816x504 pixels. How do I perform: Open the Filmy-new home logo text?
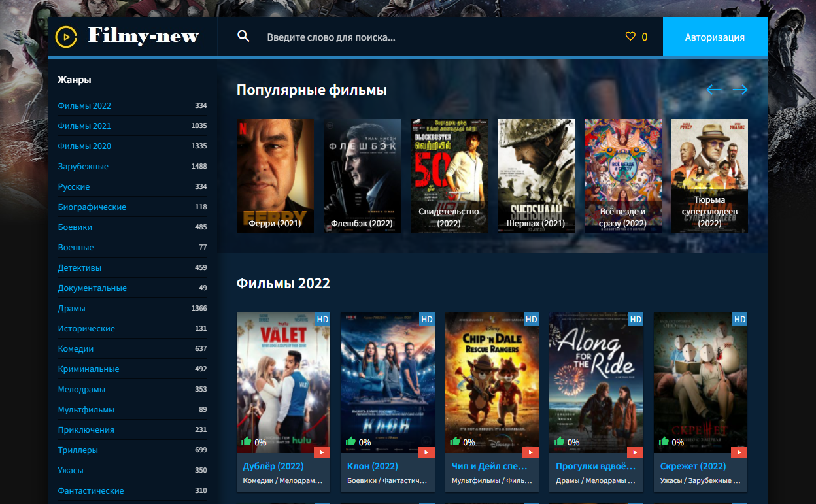[143, 36]
